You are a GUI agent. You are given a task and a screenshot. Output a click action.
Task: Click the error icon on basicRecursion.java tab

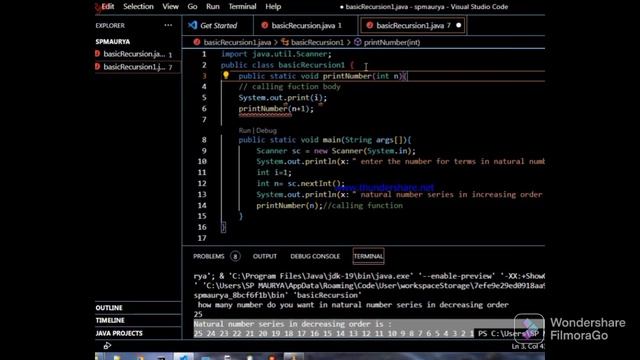pyautogui.click(x=264, y=25)
